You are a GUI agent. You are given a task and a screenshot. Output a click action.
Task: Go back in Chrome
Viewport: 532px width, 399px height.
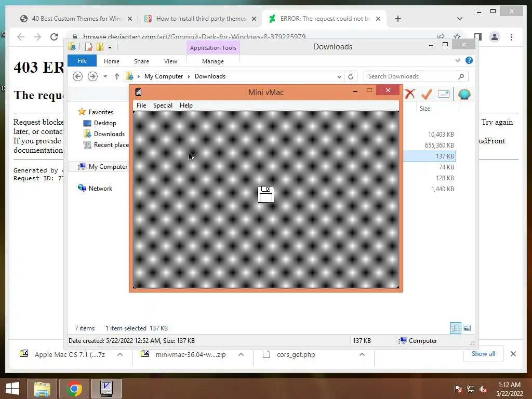coord(21,37)
